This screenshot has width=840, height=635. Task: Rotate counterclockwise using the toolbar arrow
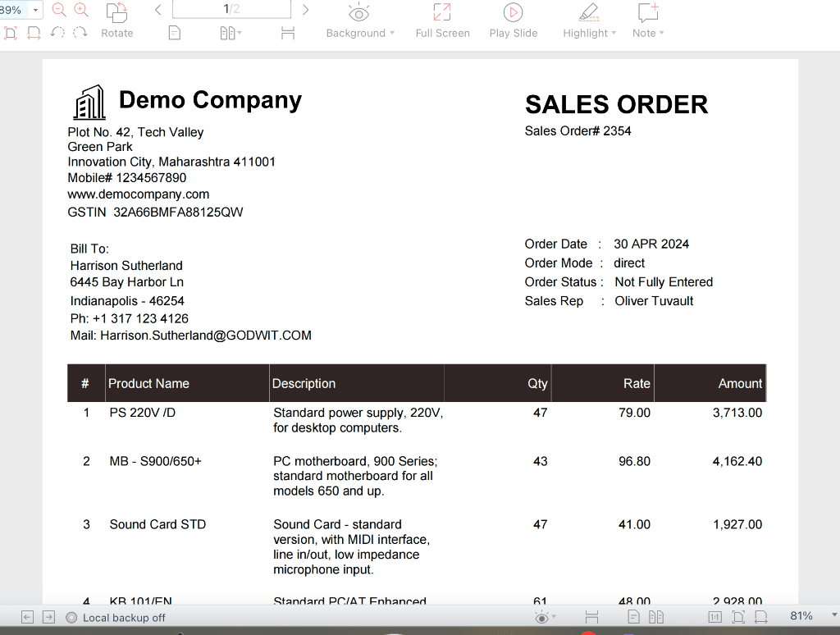[x=57, y=33]
